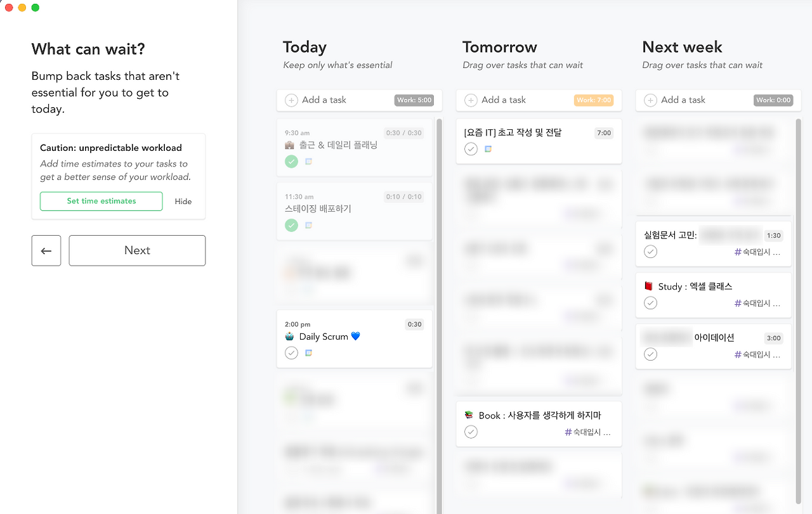The height and width of the screenshot is (514, 812).
Task: Click calendar icon on [요즘 IT] 초고 task
Action: click(488, 149)
